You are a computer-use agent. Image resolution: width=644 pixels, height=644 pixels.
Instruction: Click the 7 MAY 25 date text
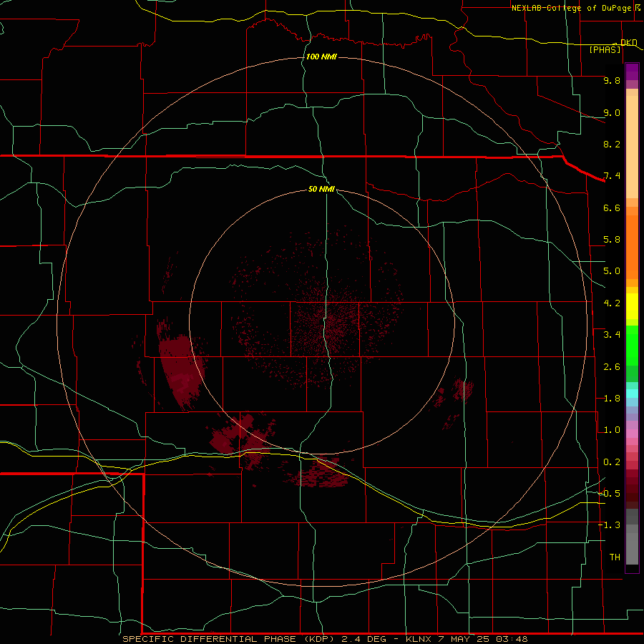tap(464, 639)
